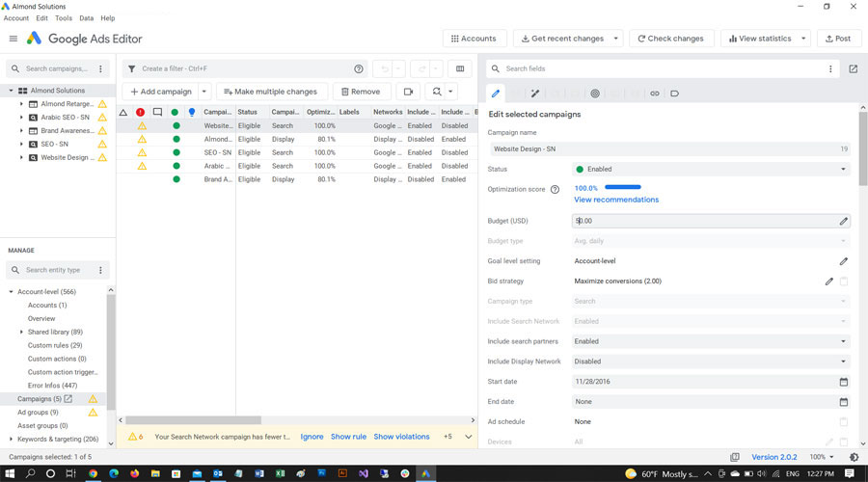868x482 pixels.
Task: Edit budget with pencil icon
Action: tap(843, 221)
